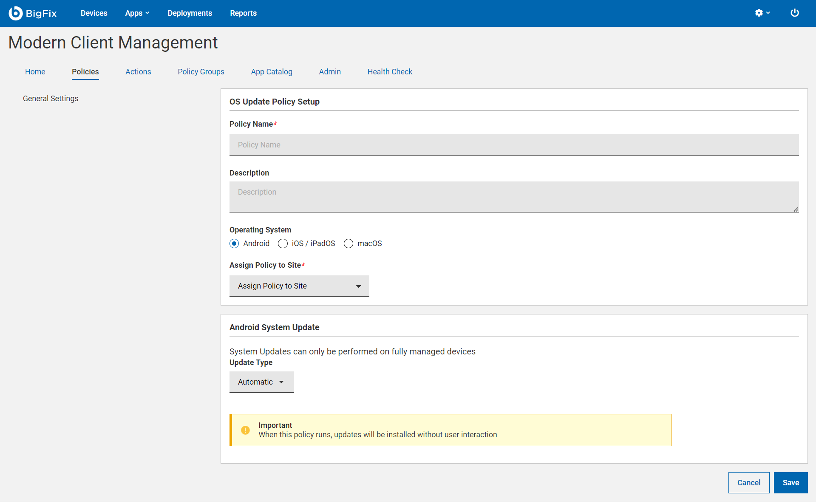
Task: Select General Settings in the sidebar
Action: (51, 99)
